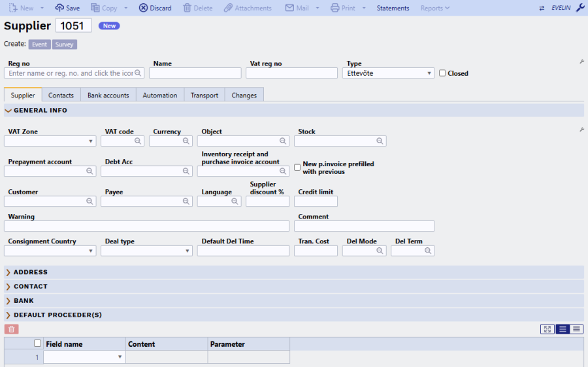Expand the CONTACT section
Viewport: 588px width, 367px height.
(8, 287)
